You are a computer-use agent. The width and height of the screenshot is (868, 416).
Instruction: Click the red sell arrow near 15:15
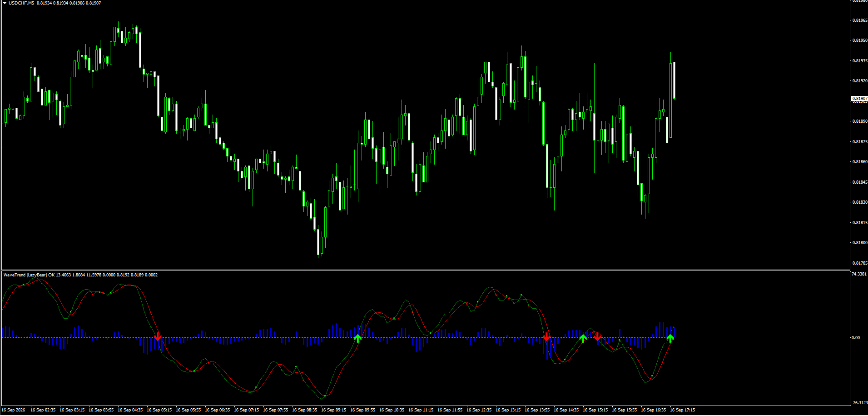pyautogui.click(x=597, y=336)
